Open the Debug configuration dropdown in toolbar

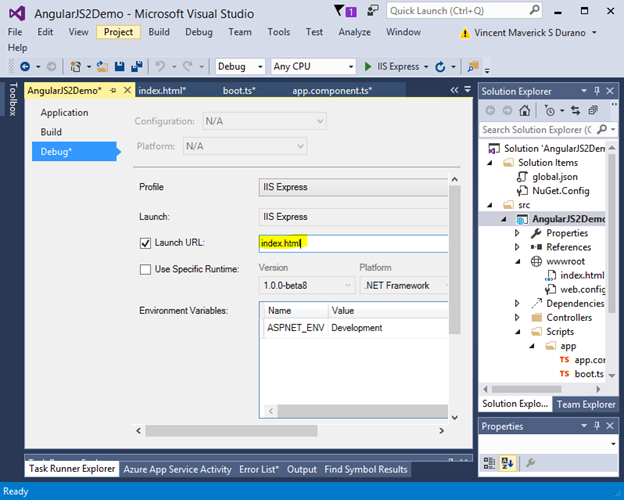click(x=240, y=67)
